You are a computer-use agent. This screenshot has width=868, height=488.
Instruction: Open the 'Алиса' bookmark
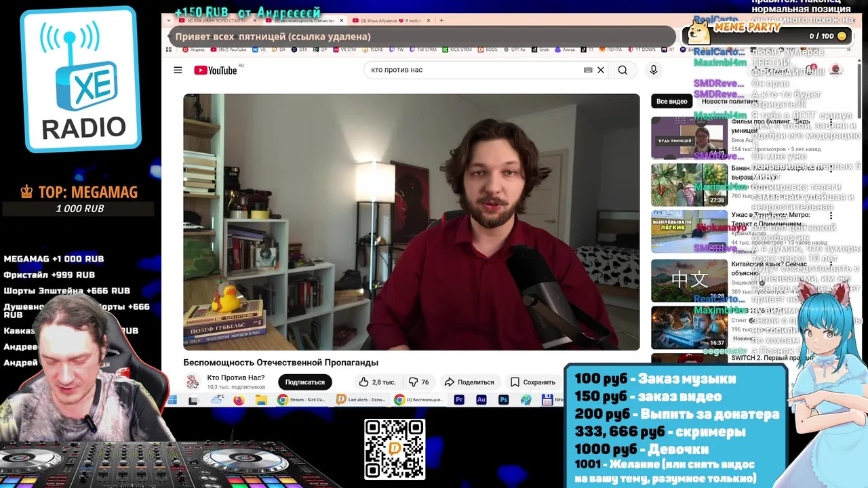pos(564,49)
